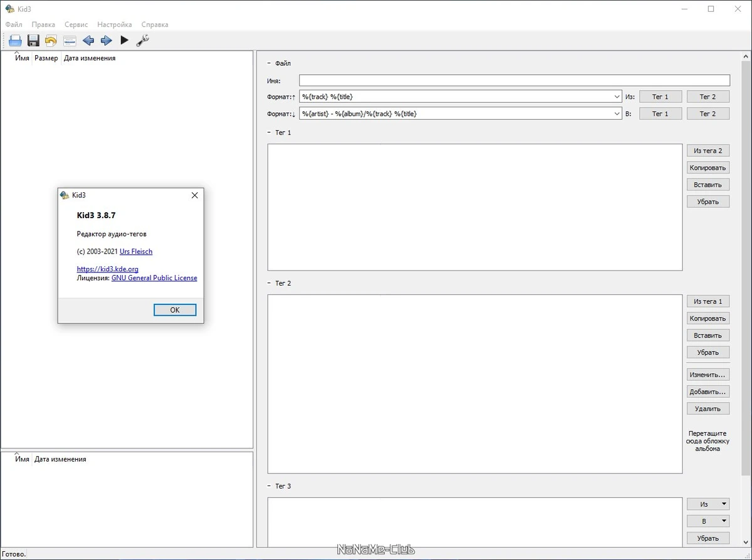
Task: Open the %{track} %{title} format dropdown
Action: point(617,96)
